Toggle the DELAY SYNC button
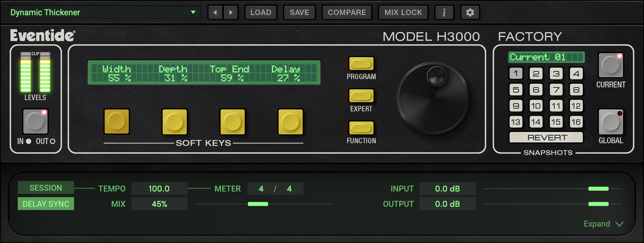Image resolution: width=644 pixels, height=243 pixels. pos(46,204)
